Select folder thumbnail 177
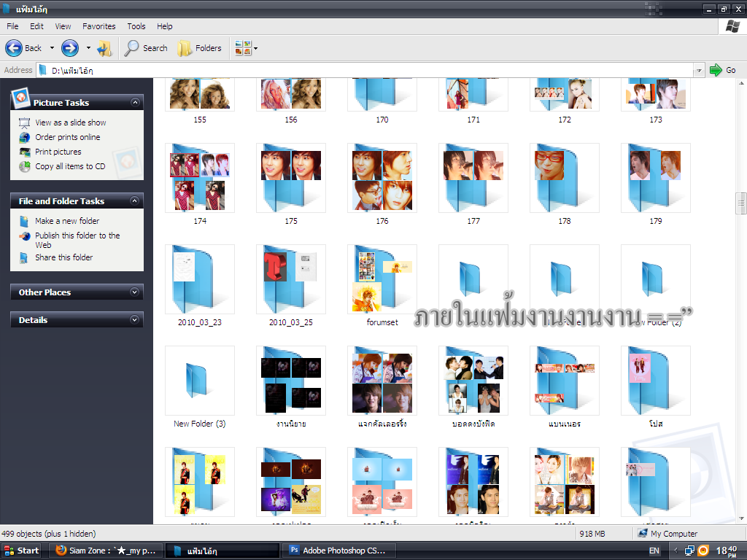 point(473,178)
